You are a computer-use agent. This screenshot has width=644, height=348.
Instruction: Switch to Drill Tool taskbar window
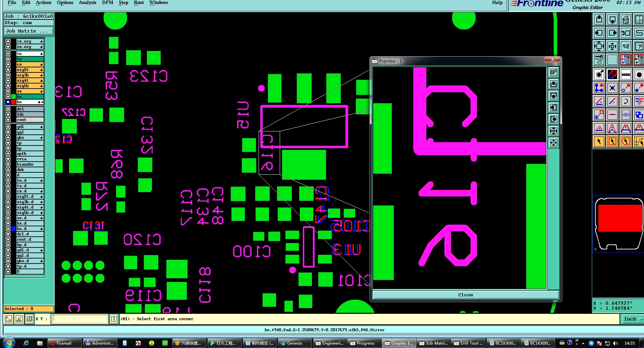[x=468, y=343]
